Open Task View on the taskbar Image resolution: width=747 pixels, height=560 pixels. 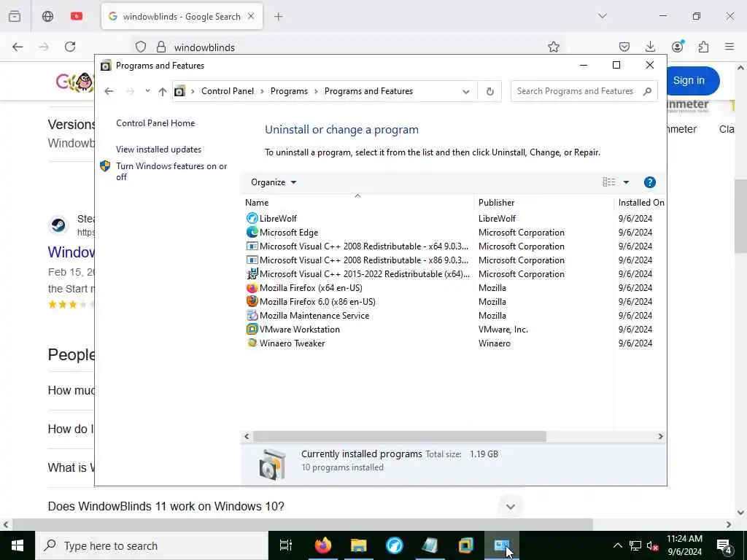click(286, 545)
